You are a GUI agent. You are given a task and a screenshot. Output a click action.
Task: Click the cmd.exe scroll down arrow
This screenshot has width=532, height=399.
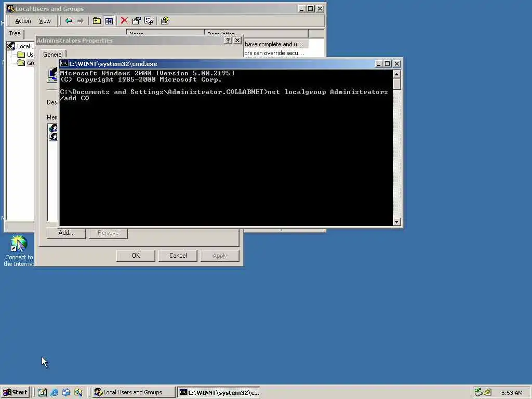(x=396, y=222)
